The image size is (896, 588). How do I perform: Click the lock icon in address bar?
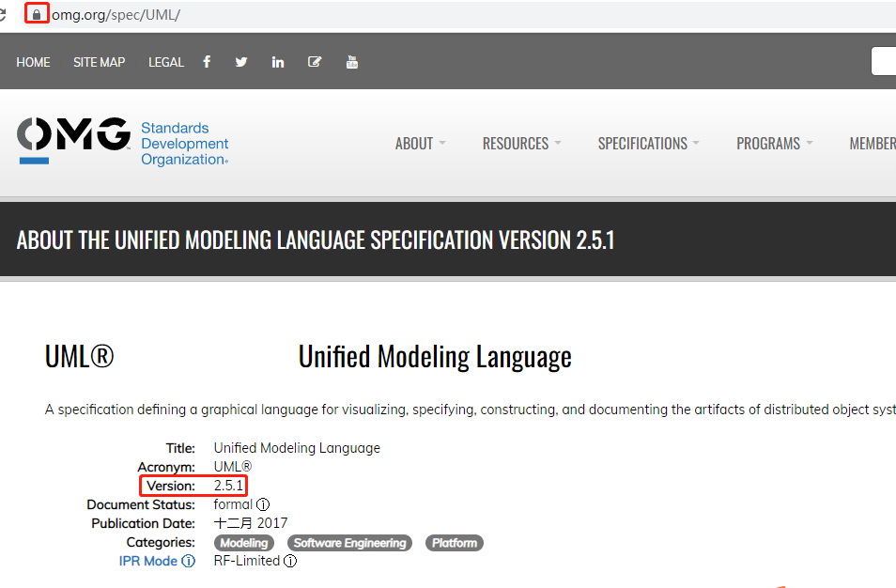click(x=37, y=15)
